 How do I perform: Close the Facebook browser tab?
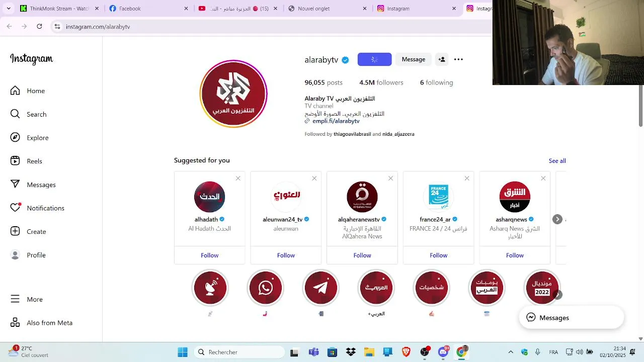186,9
